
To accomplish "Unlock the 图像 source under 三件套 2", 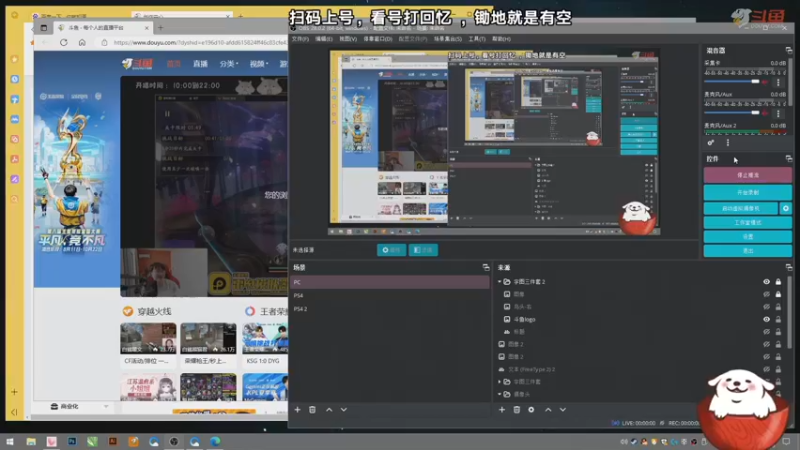I will pyautogui.click(x=778, y=294).
